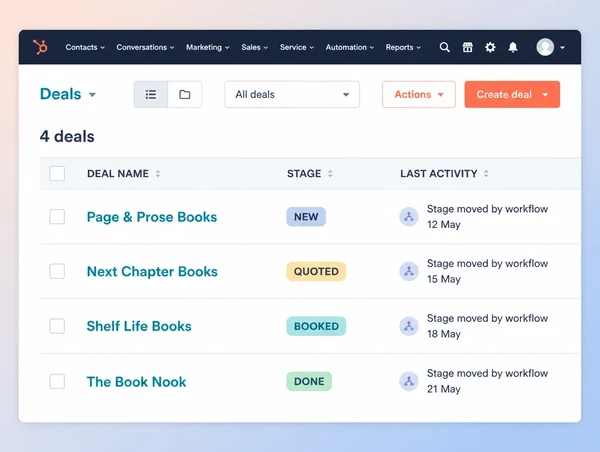Open the marketplace storefront icon
The width and height of the screenshot is (600, 452).
click(467, 47)
